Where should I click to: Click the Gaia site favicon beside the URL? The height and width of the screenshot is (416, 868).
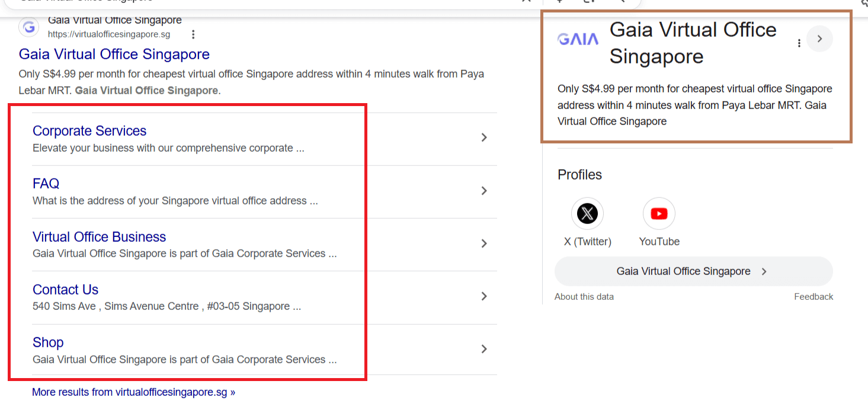(28, 27)
